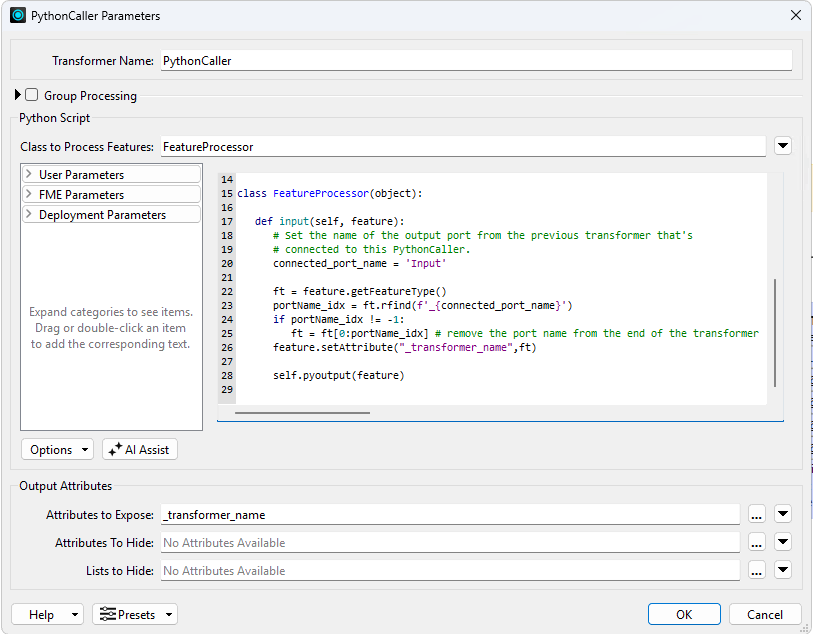The image size is (813, 634).
Task: Expand the Group Processing section triangle
Action: click(x=18, y=95)
